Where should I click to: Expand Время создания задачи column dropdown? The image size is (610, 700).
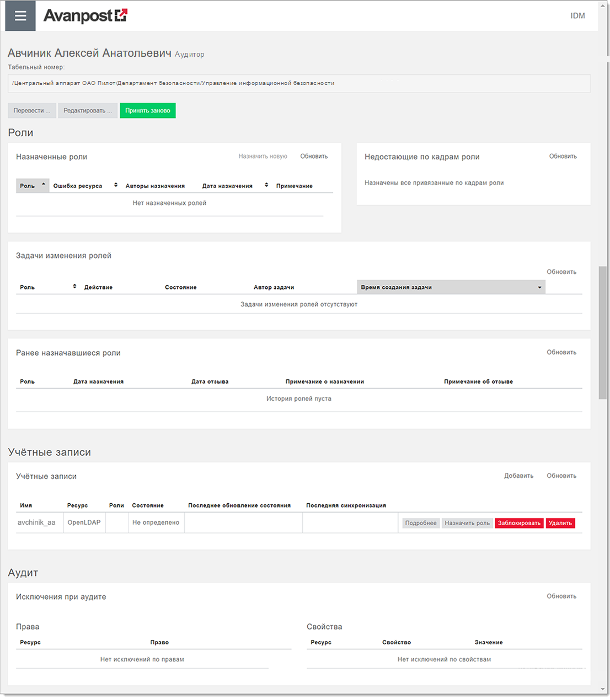point(539,287)
